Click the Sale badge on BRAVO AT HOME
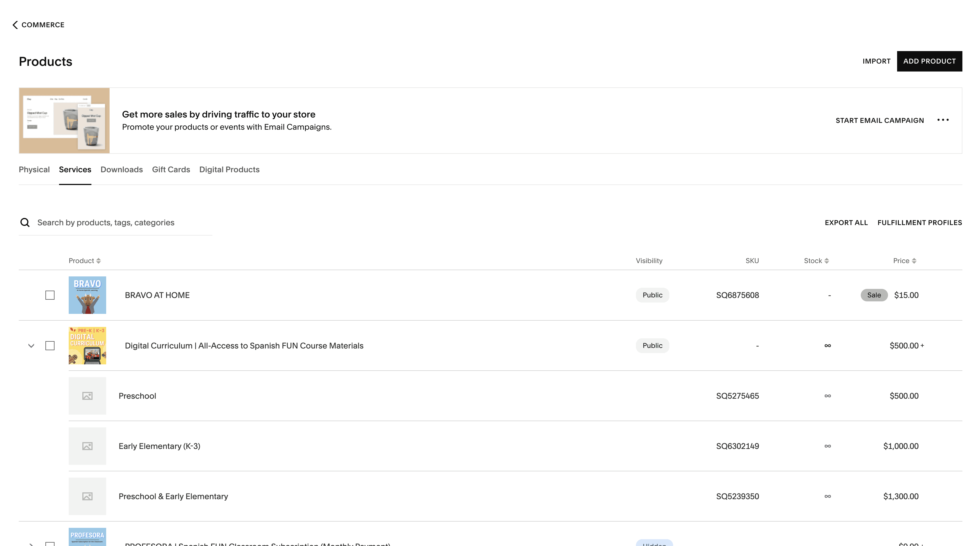This screenshot has height=546, width=980. 874,295
